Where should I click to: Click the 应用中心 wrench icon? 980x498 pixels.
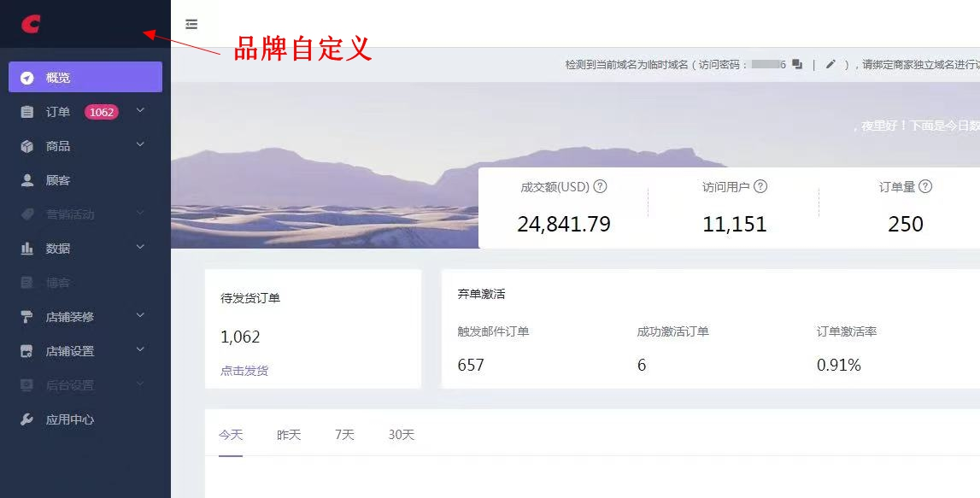click(26, 417)
